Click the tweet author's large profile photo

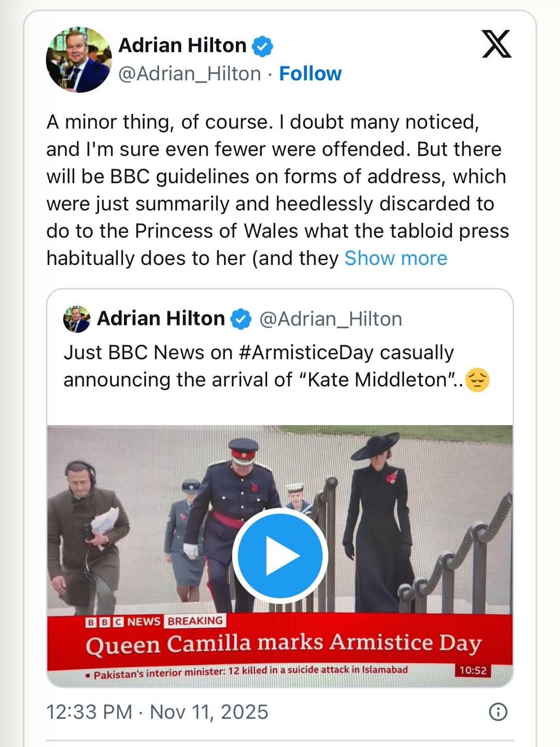click(x=79, y=60)
